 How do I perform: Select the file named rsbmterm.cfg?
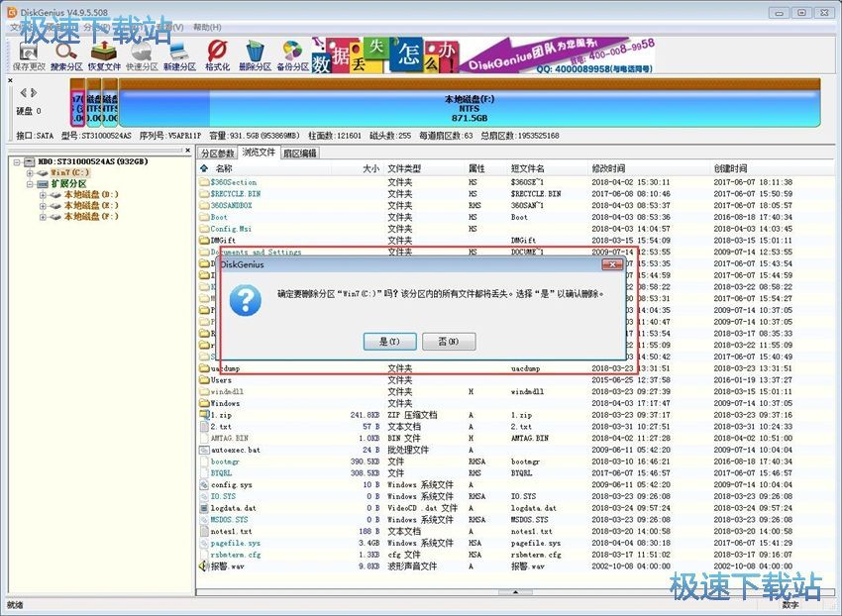(x=236, y=555)
